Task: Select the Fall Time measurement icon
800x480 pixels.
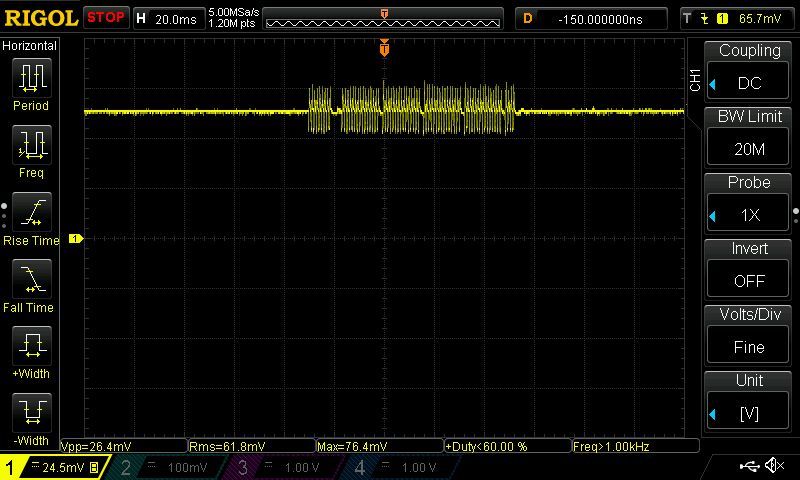Action: (x=32, y=279)
